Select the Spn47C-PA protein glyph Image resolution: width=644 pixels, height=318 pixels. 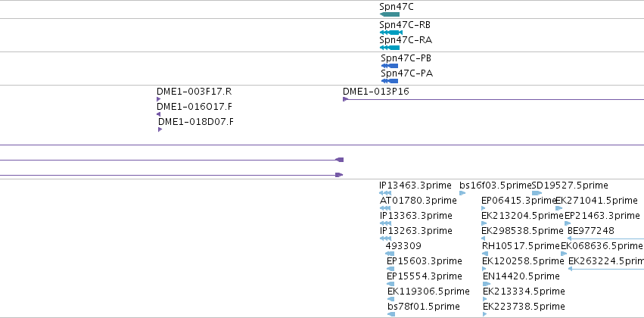pos(390,81)
